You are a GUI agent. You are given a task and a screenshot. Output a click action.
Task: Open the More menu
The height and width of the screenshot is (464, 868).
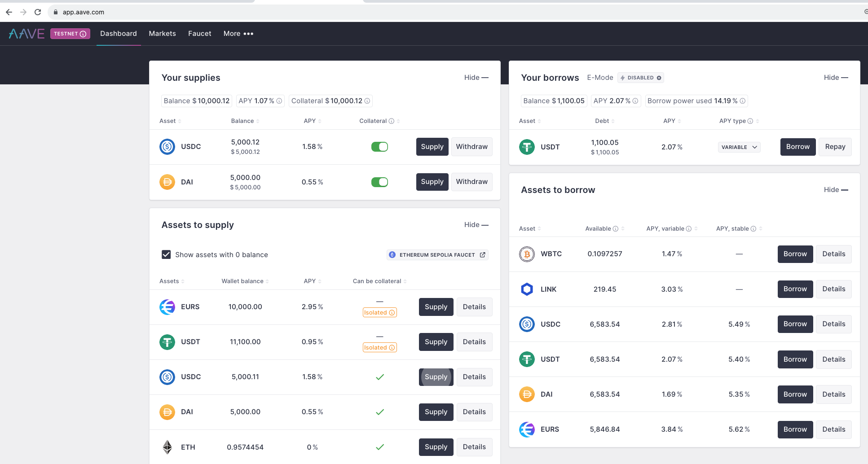coord(238,34)
